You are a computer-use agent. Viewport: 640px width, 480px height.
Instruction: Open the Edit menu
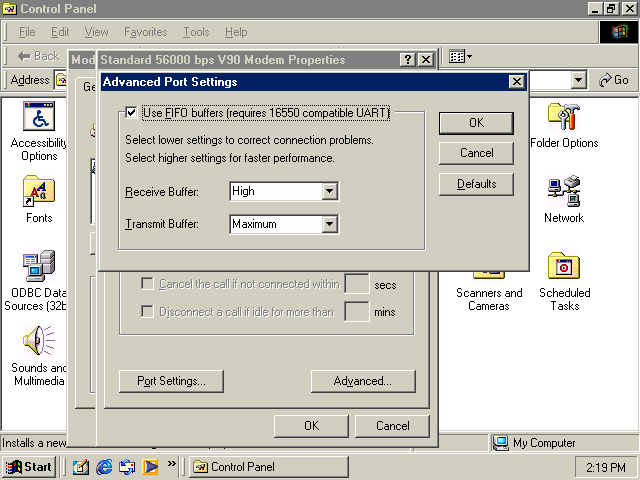[60, 32]
